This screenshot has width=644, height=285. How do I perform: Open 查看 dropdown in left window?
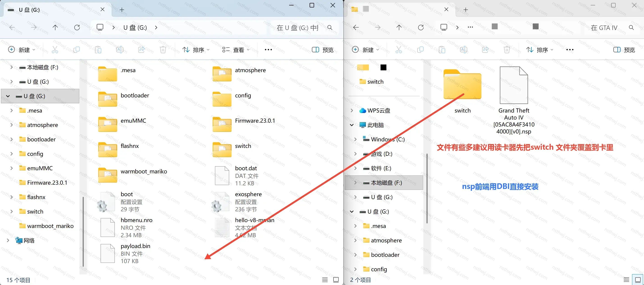tap(236, 50)
